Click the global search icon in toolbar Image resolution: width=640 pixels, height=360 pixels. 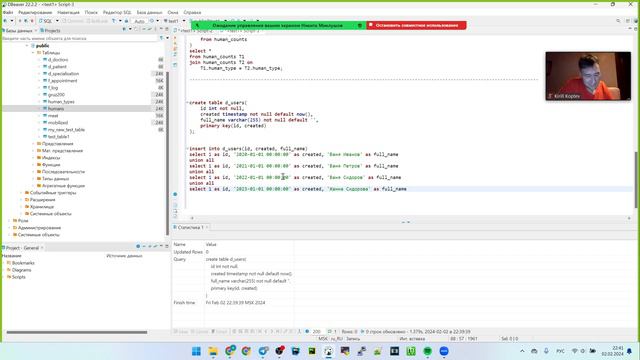pyautogui.click(x=618, y=21)
